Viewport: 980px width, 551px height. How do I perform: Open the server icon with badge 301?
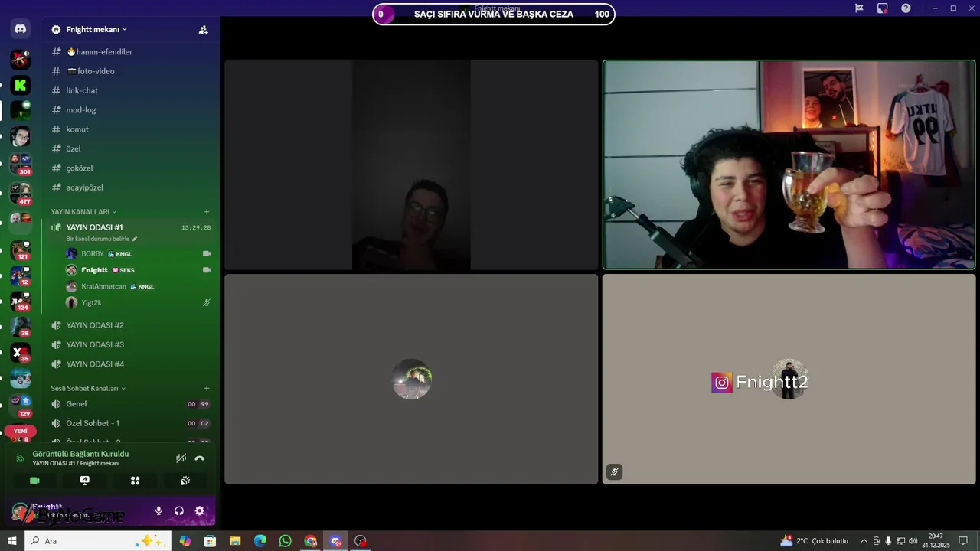(21, 163)
